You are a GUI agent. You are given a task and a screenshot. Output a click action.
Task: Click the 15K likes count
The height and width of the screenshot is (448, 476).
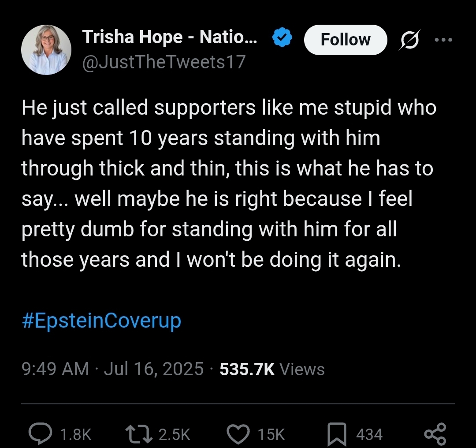271,435
